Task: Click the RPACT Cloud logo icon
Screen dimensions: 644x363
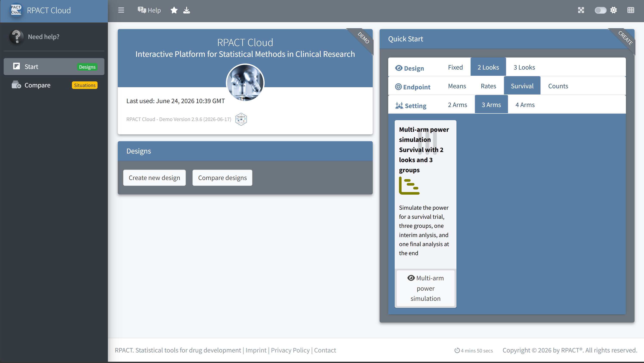Action: point(16,10)
